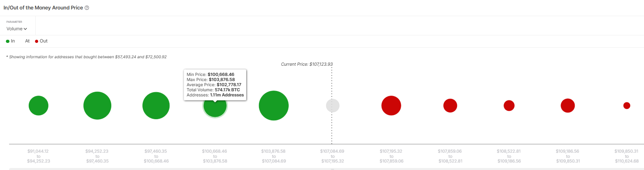Click the In/Out of the Money title
The height and width of the screenshot is (170, 644).
(43, 8)
